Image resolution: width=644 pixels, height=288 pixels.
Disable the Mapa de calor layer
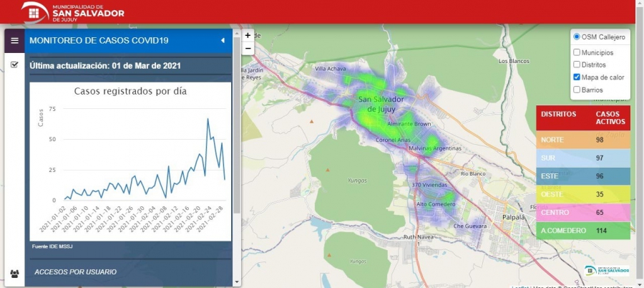(x=577, y=77)
